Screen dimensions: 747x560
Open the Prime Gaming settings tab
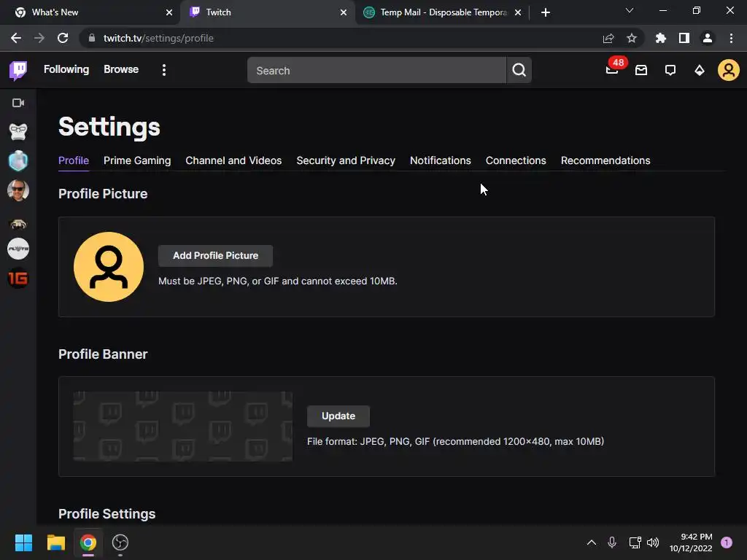pos(137,160)
